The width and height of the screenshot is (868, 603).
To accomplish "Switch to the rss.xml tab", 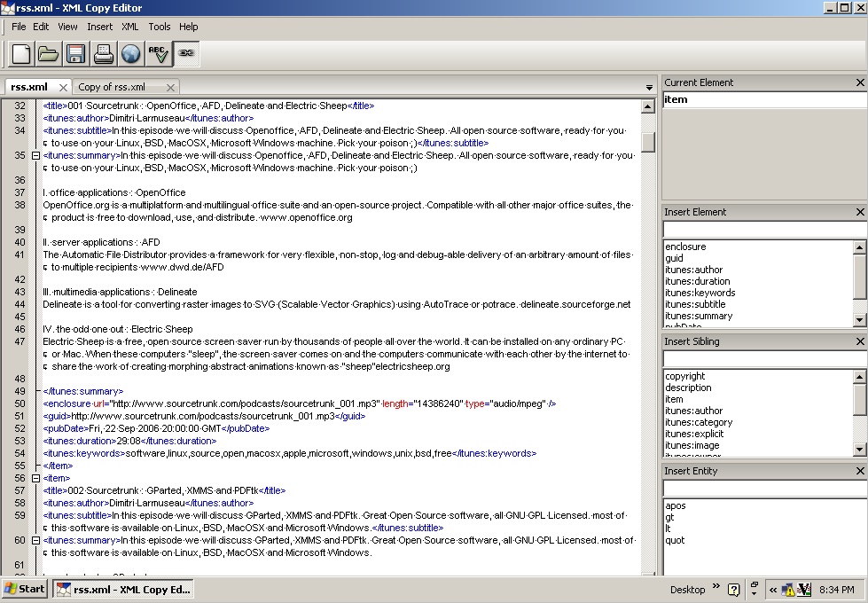I will [29, 87].
